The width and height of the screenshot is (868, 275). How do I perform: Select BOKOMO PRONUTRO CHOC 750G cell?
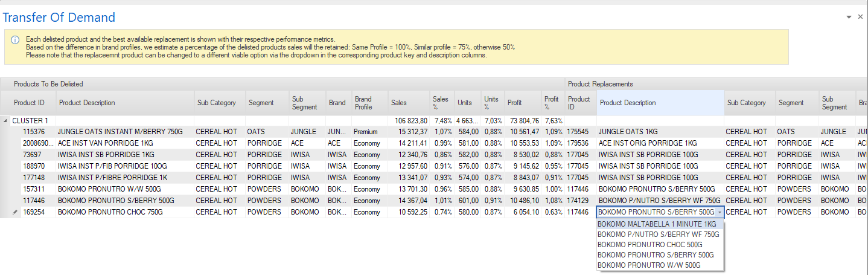(125, 212)
